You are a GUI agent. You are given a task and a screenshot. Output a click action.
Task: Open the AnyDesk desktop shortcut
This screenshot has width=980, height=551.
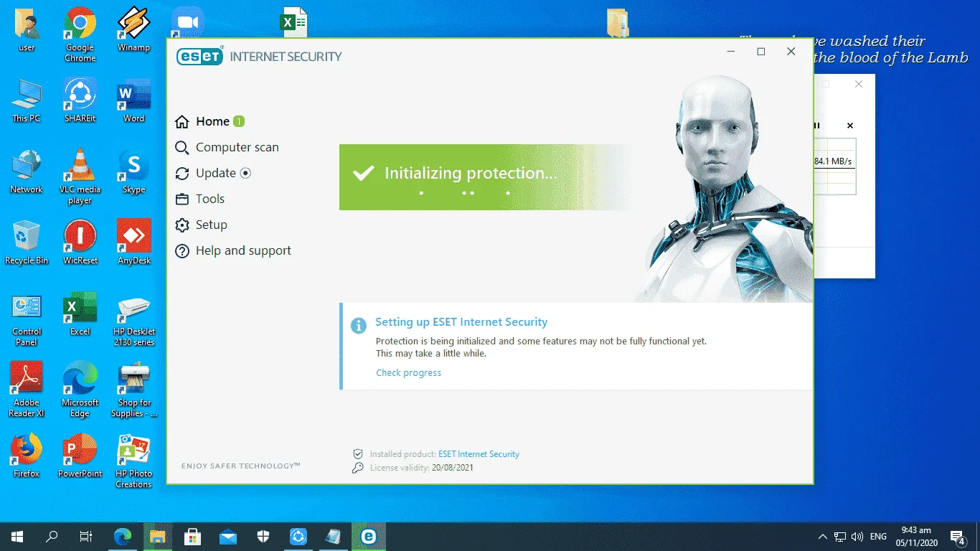click(133, 242)
